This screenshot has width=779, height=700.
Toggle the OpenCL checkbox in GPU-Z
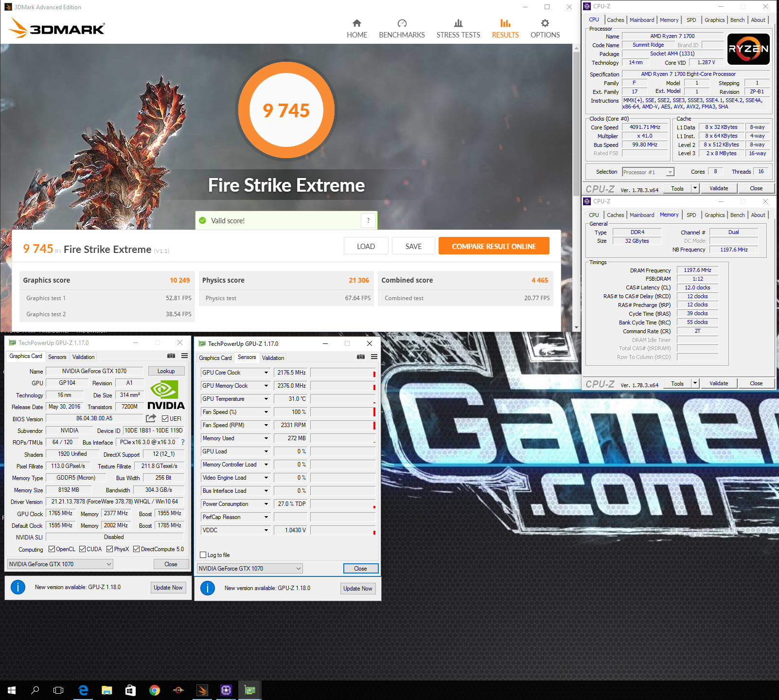[x=52, y=549]
